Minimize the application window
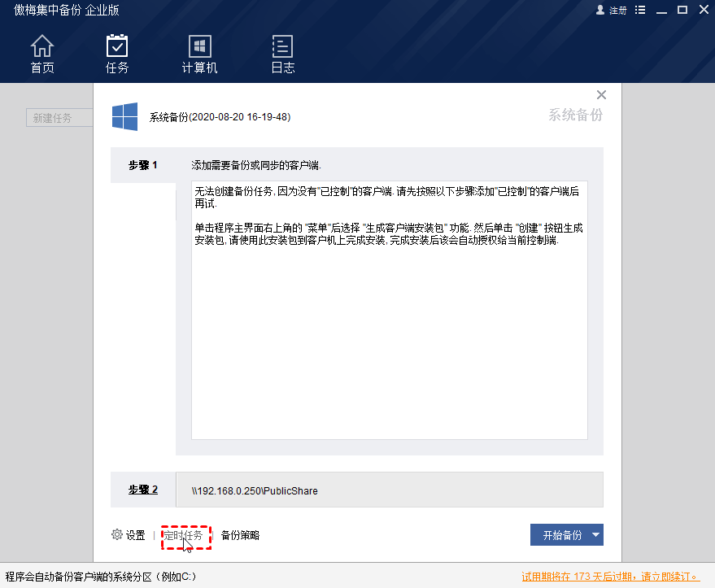The image size is (715, 588). [x=661, y=11]
